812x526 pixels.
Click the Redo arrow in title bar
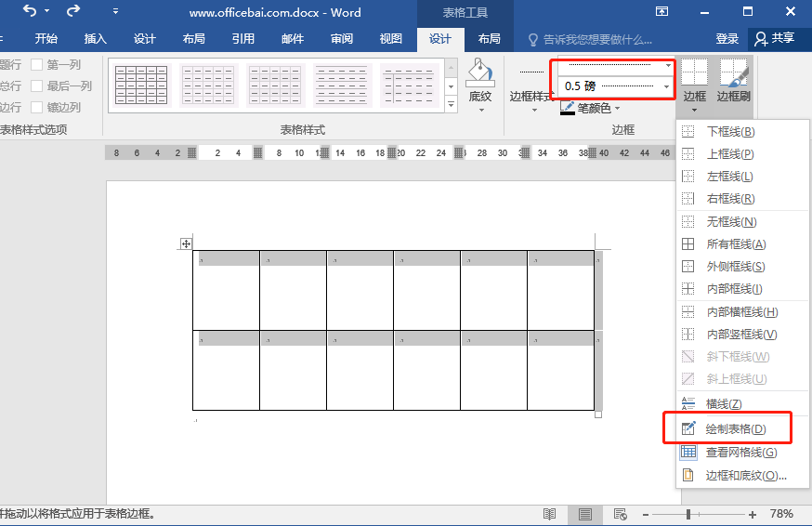click(x=73, y=11)
